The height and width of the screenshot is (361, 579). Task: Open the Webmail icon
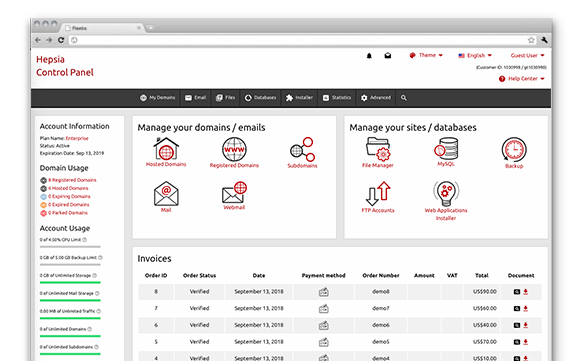pyautogui.click(x=234, y=192)
